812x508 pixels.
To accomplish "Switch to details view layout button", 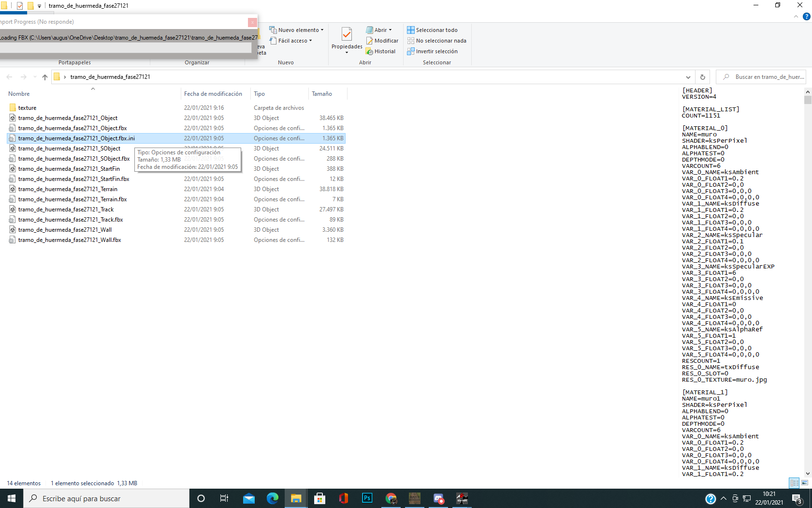I will click(794, 483).
